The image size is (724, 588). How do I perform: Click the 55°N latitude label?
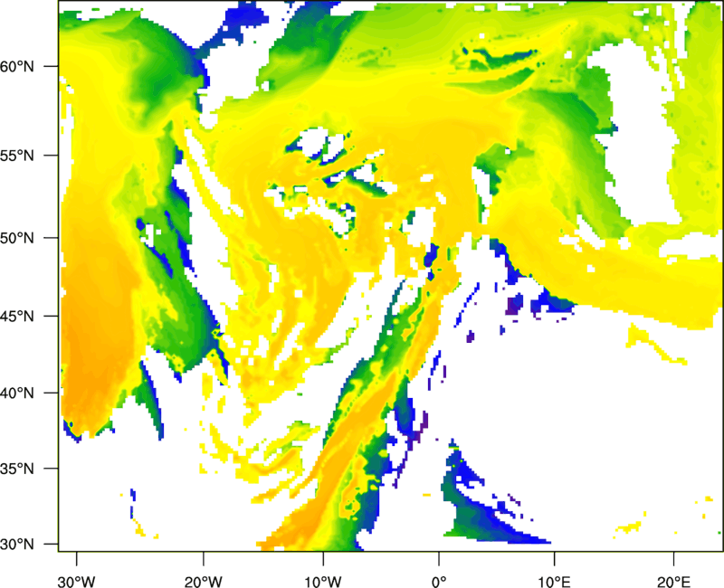pos(17,156)
